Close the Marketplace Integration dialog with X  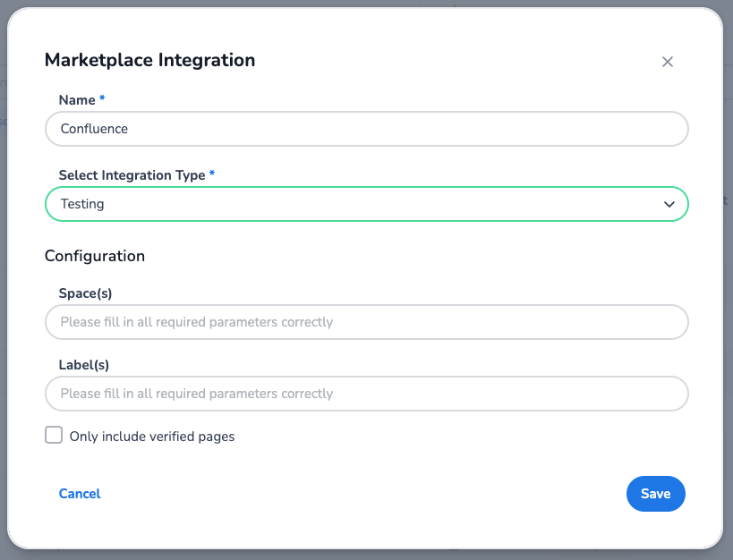667,62
